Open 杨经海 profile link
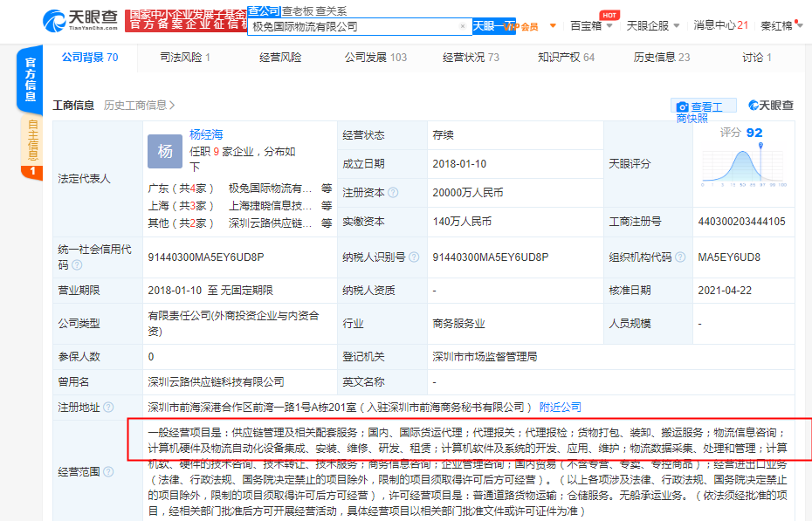Screen dimensions: 812x521 [x=206, y=134]
